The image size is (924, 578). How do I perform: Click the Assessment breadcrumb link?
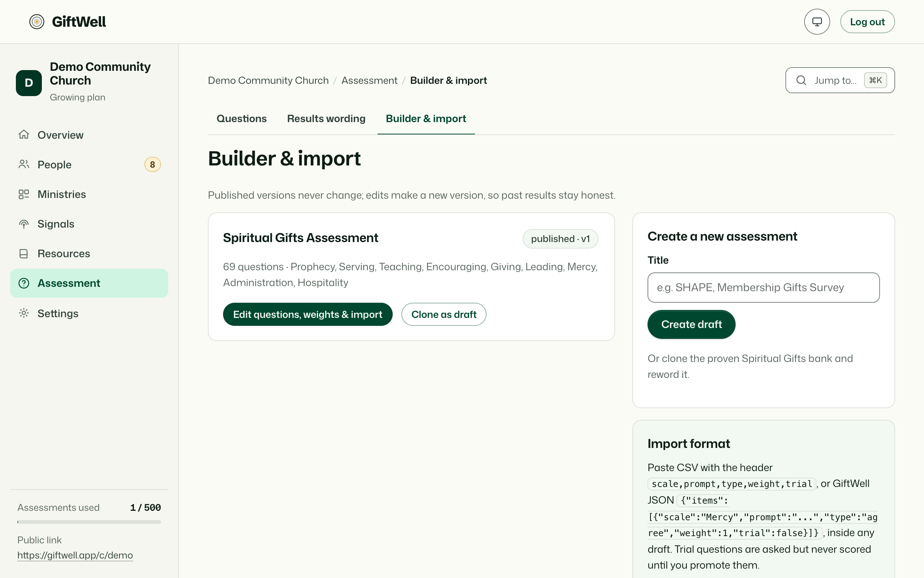coord(369,80)
